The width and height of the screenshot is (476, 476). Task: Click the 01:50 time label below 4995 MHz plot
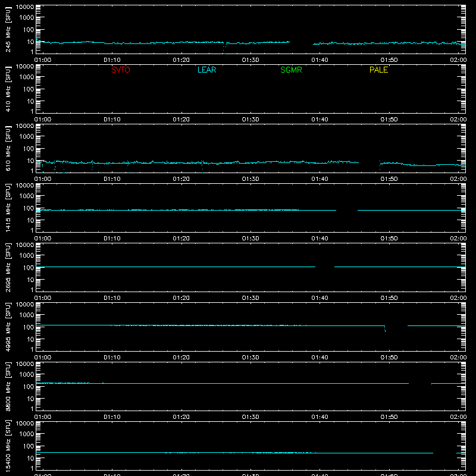[389, 358]
